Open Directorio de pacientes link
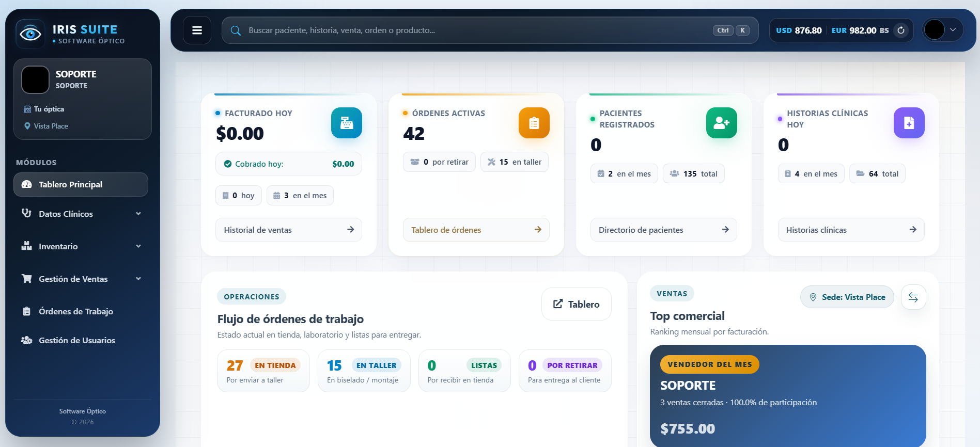The height and width of the screenshot is (447, 980). [x=664, y=230]
